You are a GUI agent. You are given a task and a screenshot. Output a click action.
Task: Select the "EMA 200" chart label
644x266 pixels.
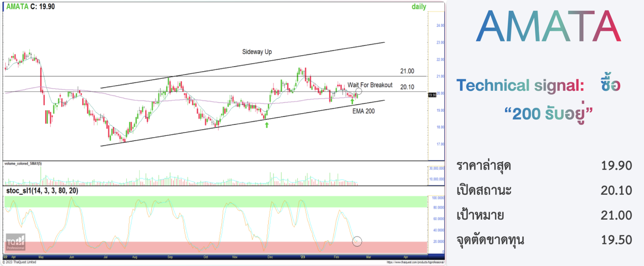click(363, 111)
